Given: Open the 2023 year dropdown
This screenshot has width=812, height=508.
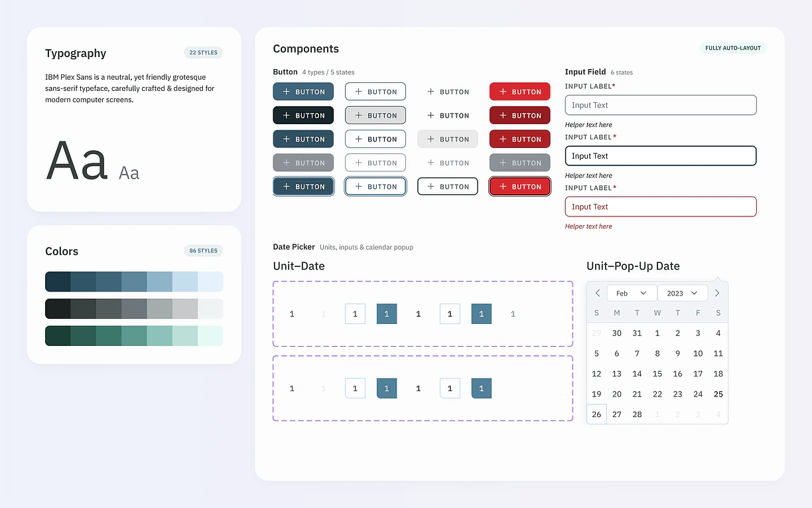Looking at the screenshot, I should pos(683,293).
